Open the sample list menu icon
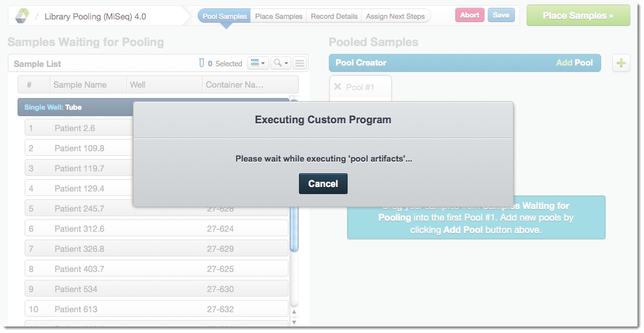The width and height of the screenshot is (644, 333). (300, 63)
